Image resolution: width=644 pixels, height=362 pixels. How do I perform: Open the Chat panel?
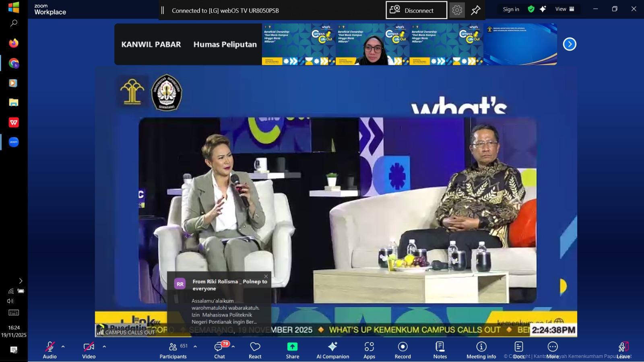[x=219, y=350]
